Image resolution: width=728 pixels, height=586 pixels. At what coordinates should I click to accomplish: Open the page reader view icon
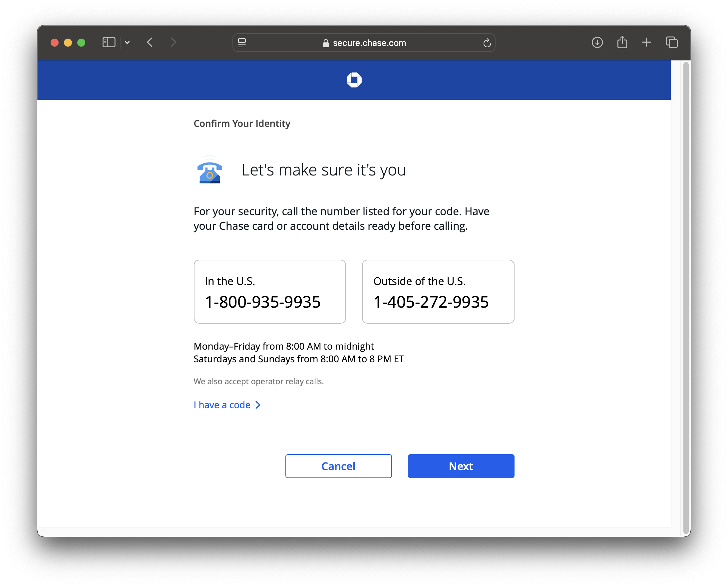[x=242, y=43]
